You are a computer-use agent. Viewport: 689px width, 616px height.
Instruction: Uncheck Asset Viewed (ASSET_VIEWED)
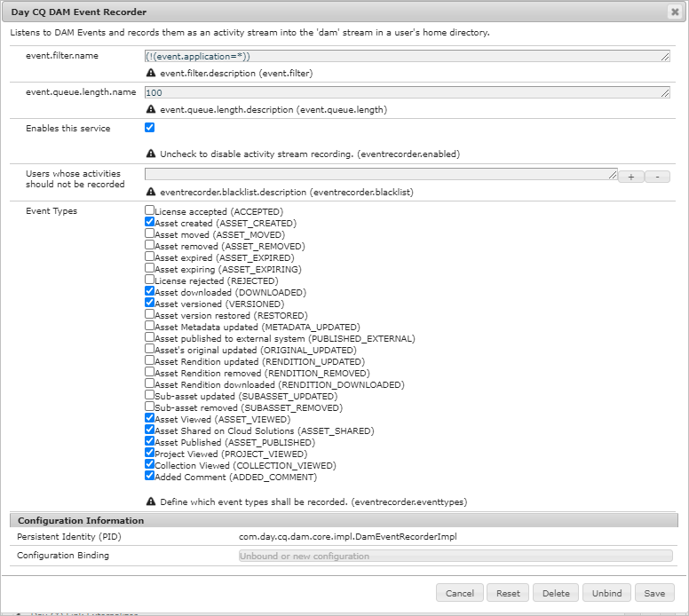[x=149, y=418]
